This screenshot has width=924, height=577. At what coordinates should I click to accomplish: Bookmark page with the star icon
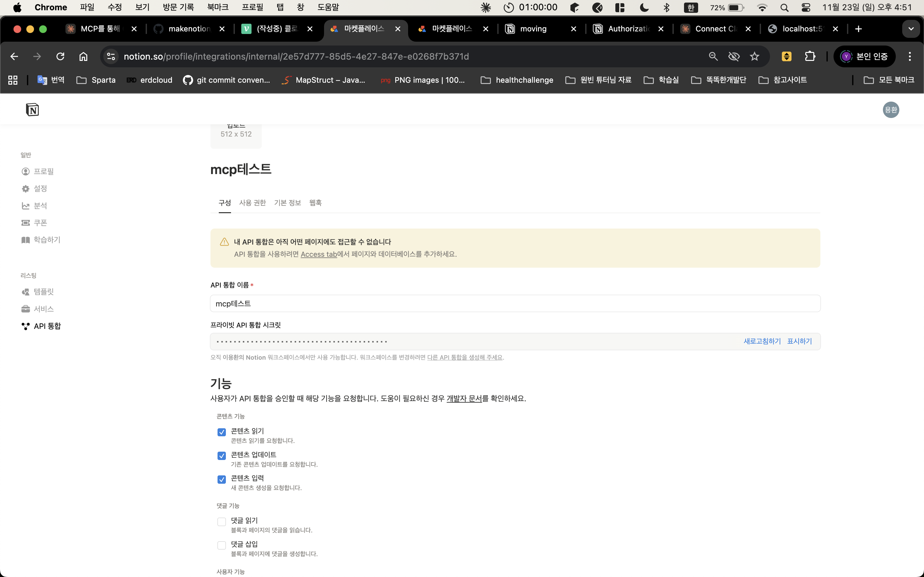pos(755,56)
